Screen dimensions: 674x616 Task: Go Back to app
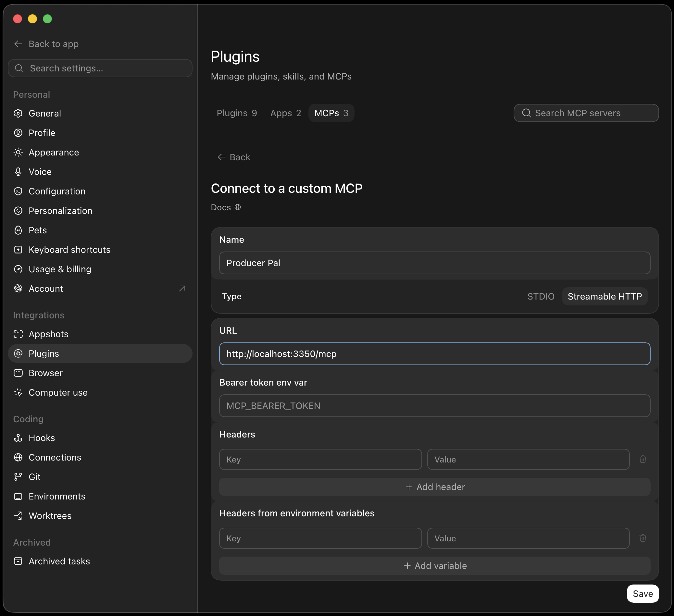[46, 44]
